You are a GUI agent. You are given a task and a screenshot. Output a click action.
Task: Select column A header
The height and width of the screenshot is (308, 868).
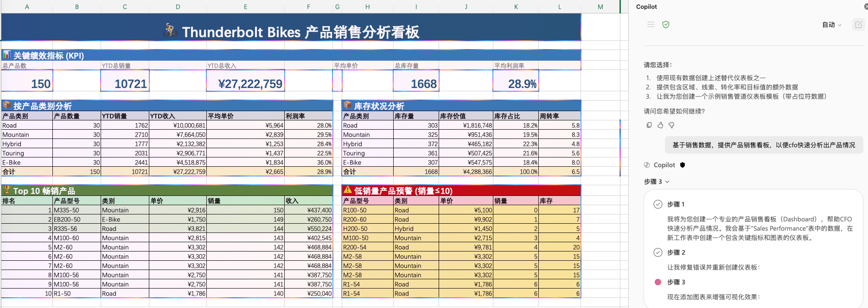coord(27,6)
